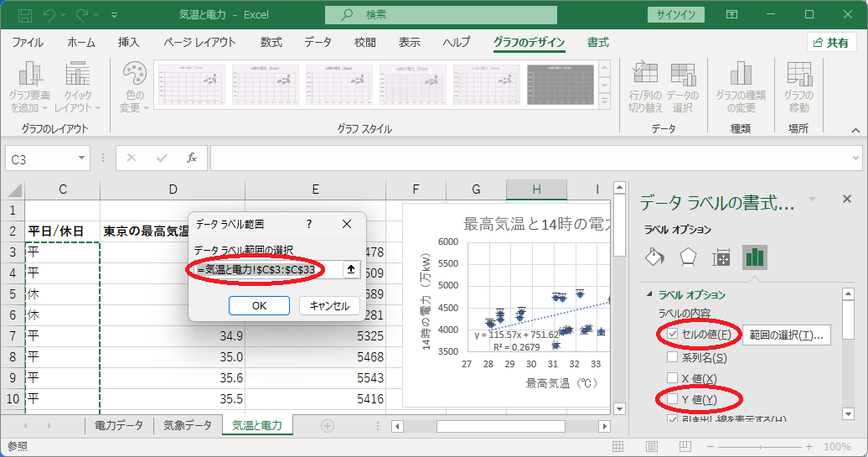868x457 pixels.
Task: Click the formula bar confirm check icon
Action: pos(162,158)
